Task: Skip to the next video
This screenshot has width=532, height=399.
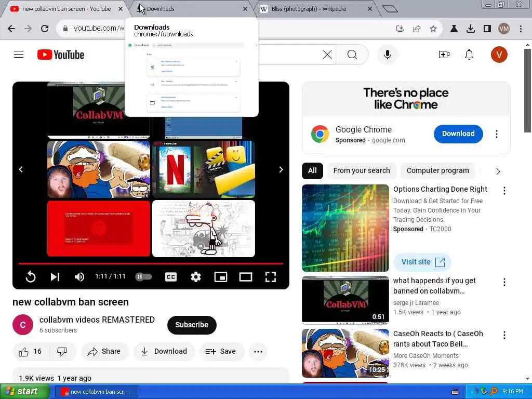Action: pyautogui.click(x=55, y=277)
